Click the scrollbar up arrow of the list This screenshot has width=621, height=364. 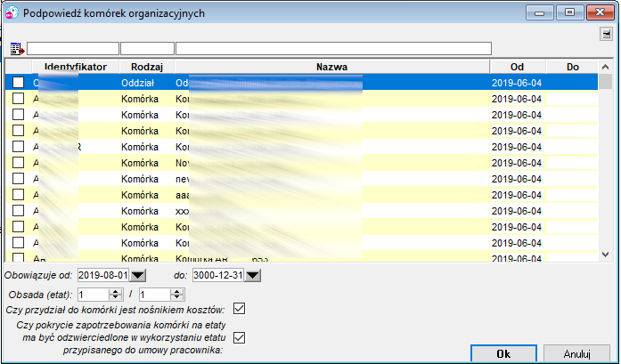(x=605, y=67)
